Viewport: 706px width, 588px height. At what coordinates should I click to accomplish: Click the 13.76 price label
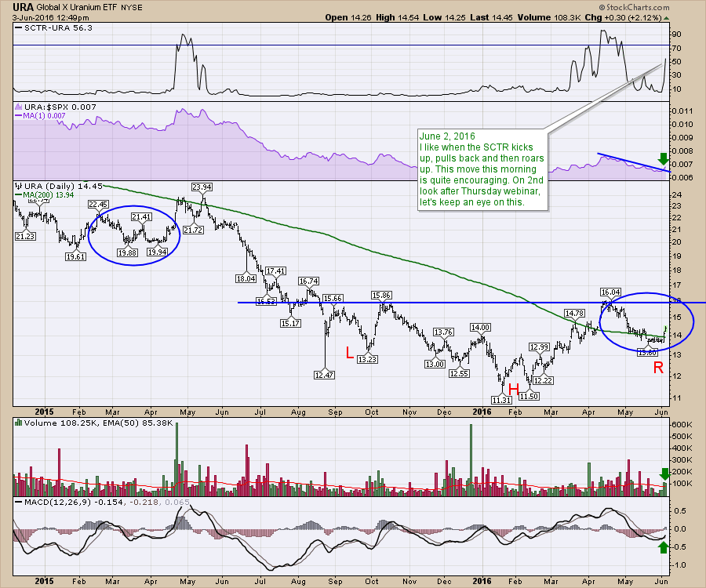(x=443, y=332)
